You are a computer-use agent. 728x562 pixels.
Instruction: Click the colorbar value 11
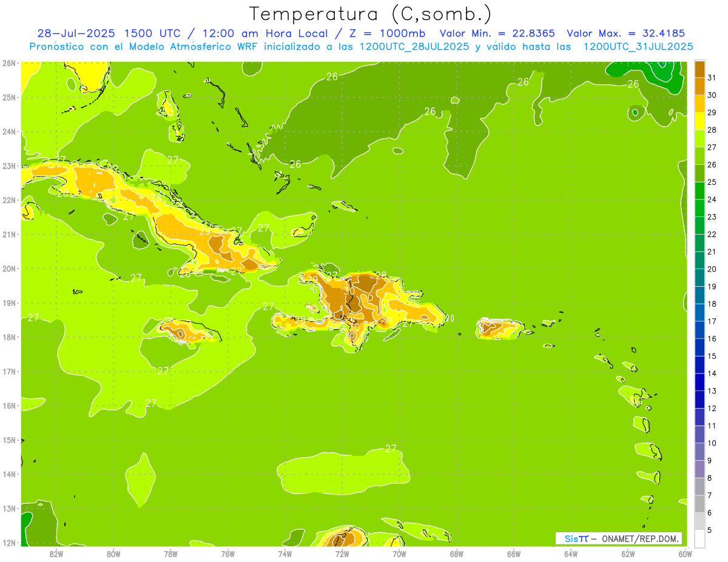pyautogui.click(x=712, y=426)
